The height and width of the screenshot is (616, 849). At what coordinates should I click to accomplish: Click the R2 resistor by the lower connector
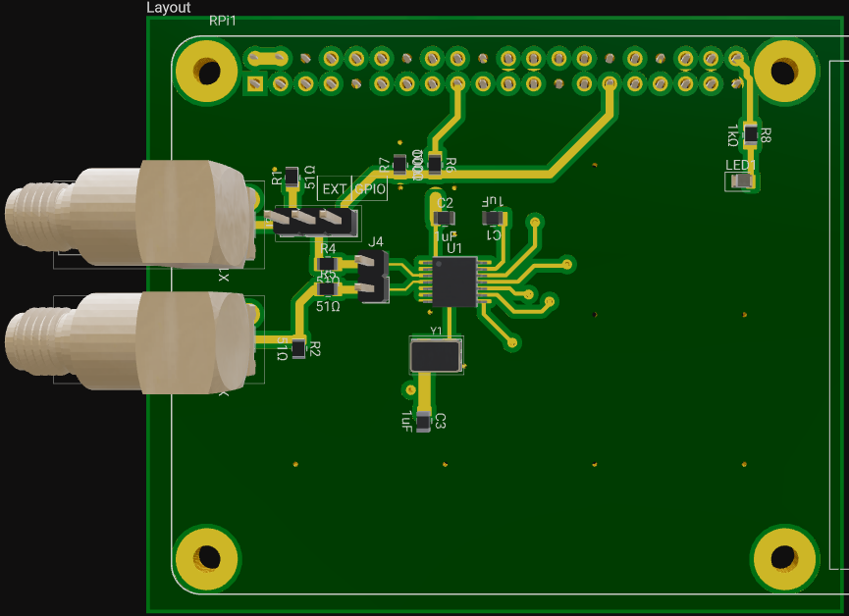pyautogui.click(x=298, y=348)
